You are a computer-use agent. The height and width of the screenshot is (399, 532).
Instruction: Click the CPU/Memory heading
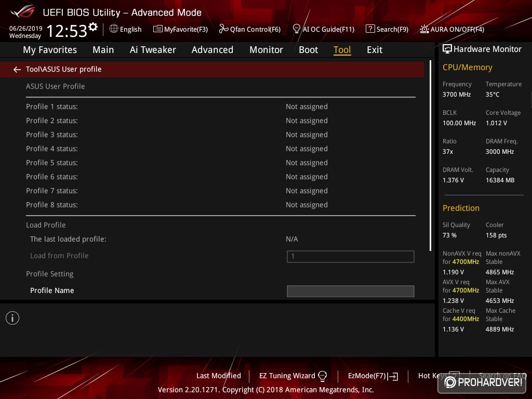[x=467, y=68]
